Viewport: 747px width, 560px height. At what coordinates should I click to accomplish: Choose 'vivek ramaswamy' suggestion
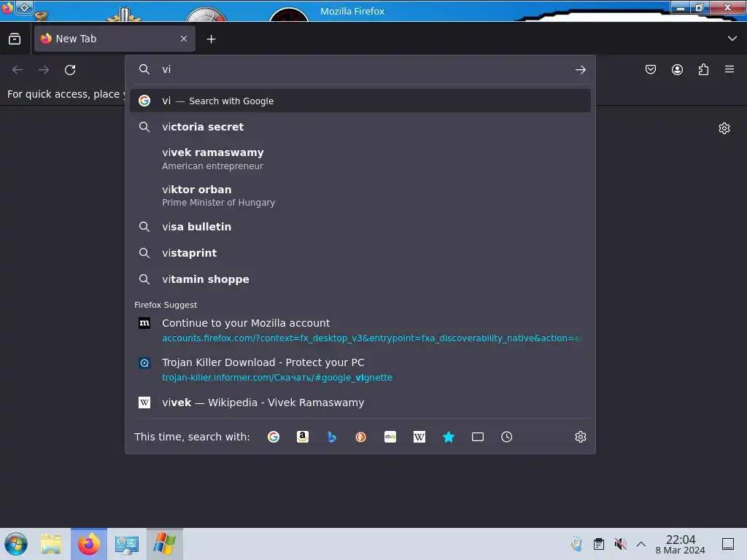click(360, 158)
